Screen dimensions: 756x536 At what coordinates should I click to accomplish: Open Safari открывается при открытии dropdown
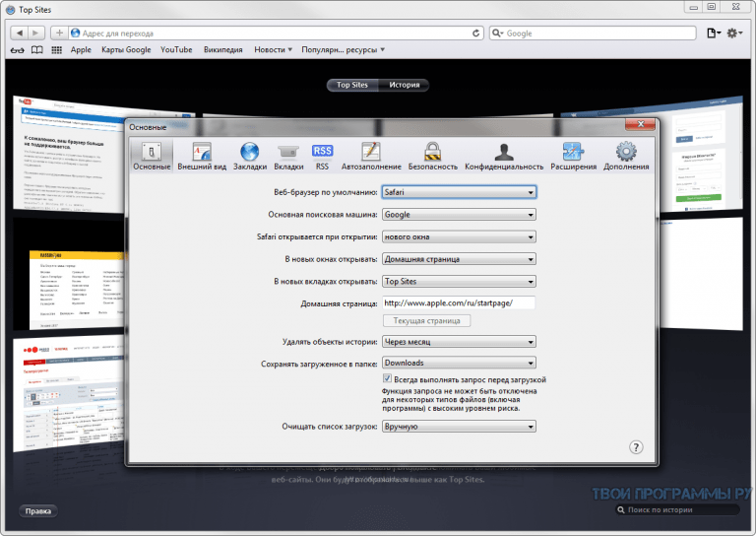(459, 236)
